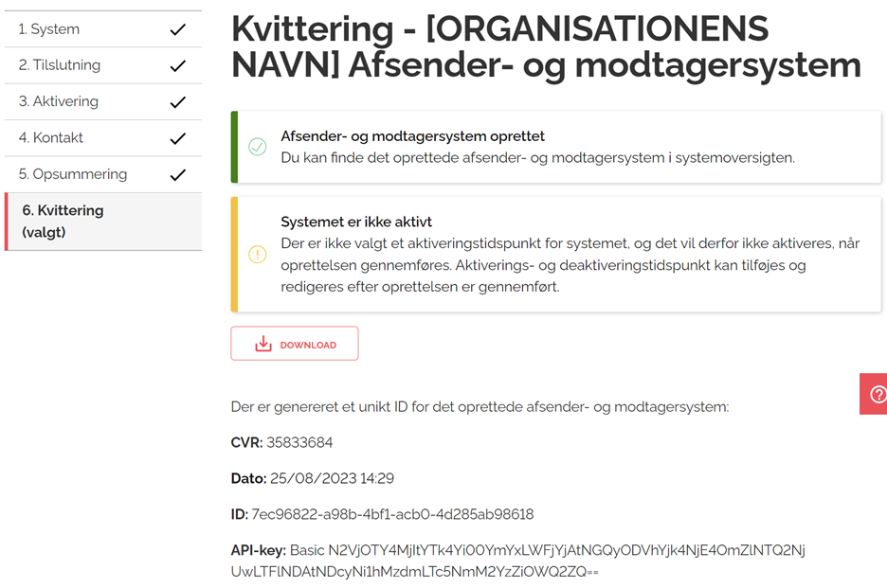
Task: Click the checkmark beside Kontakt step
Action: click(177, 138)
